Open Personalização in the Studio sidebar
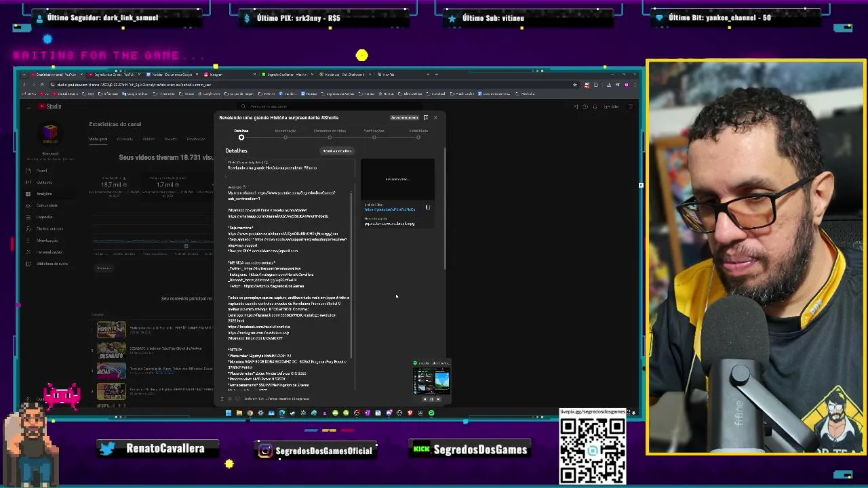868x488 pixels. coord(49,251)
